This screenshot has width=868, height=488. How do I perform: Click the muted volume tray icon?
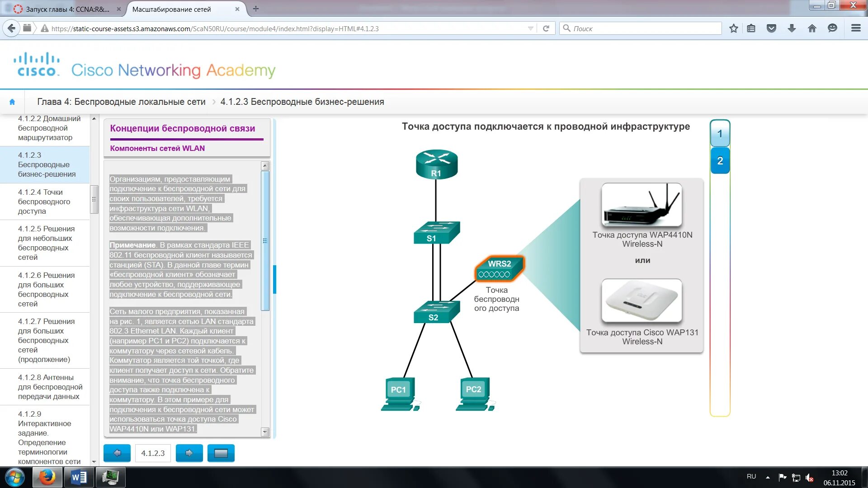click(810, 478)
